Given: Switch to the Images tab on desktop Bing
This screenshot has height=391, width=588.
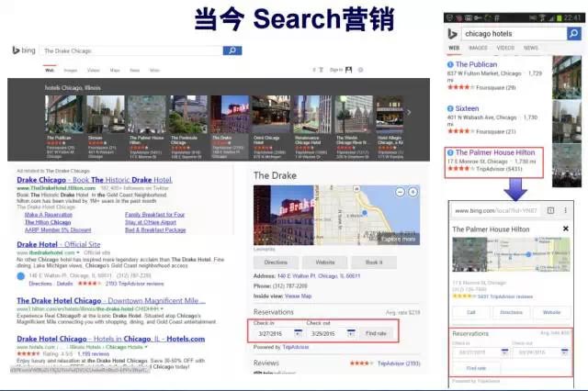Looking at the screenshot, I should [69, 70].
